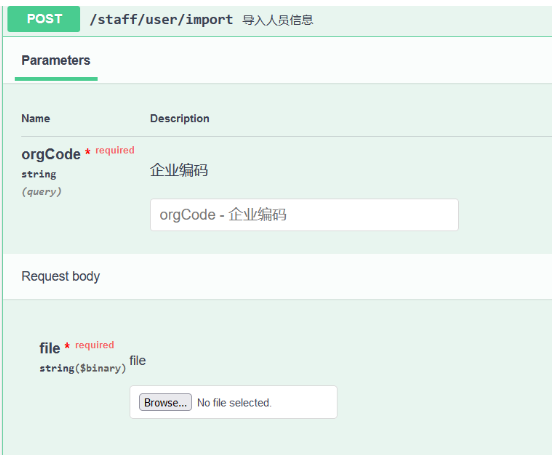This screenshot has height=457, width=552.
Task: Click the (query) location label
Action: (42, 192)
